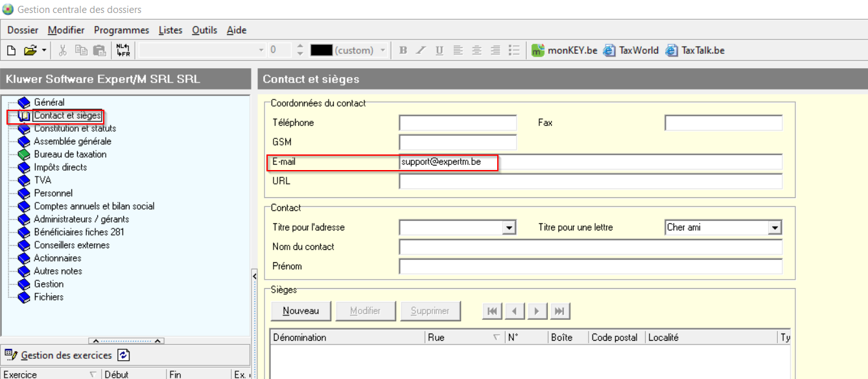This screenshot has height=379, width=868.
Task: Align text to the right
Action: pos(496,50)
